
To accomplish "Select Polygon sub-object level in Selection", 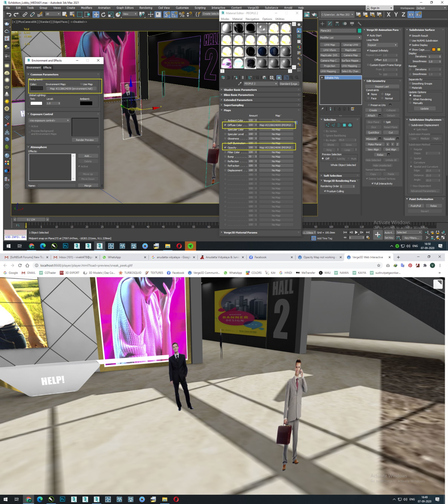I will tap(344, 125).
